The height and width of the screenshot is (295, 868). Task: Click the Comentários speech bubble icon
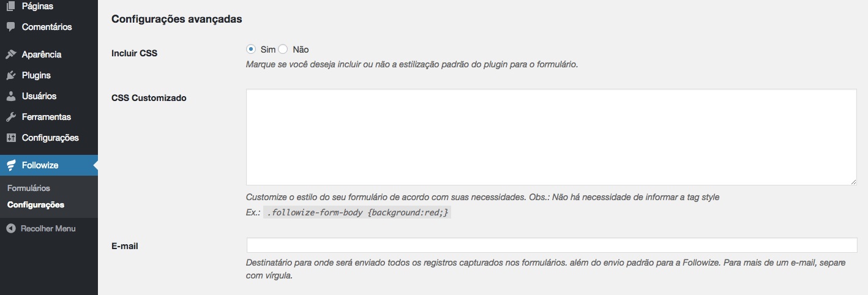pos(10,27)
